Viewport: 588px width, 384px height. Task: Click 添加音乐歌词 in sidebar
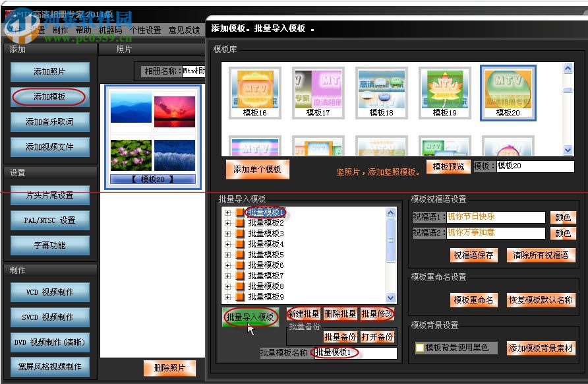coord(50,122)
